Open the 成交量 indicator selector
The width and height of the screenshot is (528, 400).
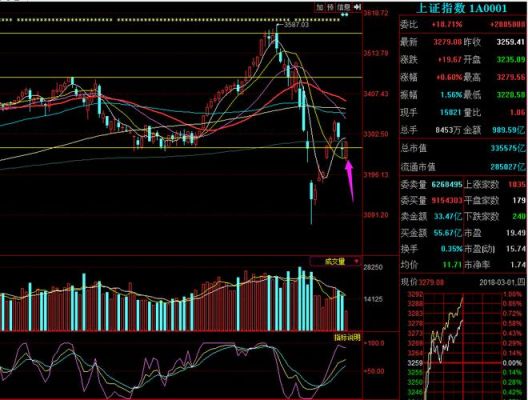[x=335, y=261]
